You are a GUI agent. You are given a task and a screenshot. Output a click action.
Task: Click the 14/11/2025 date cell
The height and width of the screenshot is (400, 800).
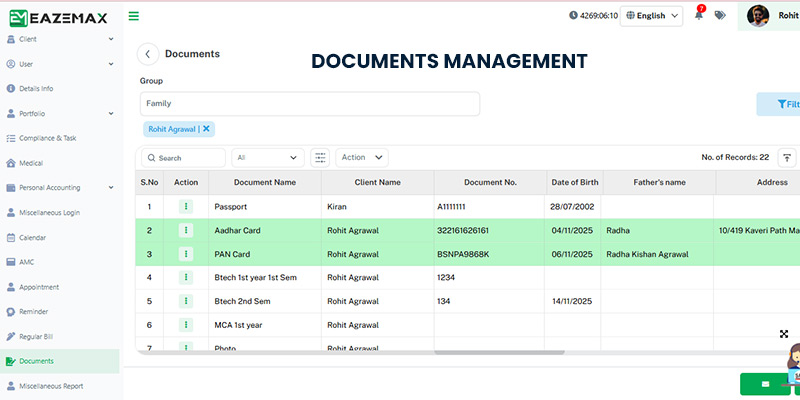coord(572,302)
